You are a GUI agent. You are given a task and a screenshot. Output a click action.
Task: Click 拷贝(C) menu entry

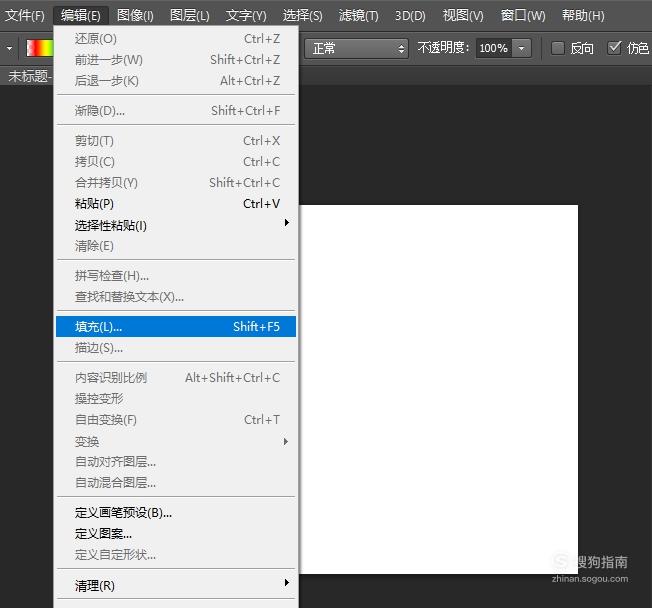pos(176,161)
